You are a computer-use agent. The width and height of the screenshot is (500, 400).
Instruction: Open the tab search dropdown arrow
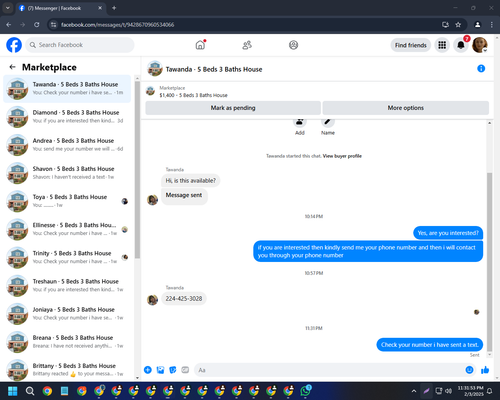coord(7,8)
